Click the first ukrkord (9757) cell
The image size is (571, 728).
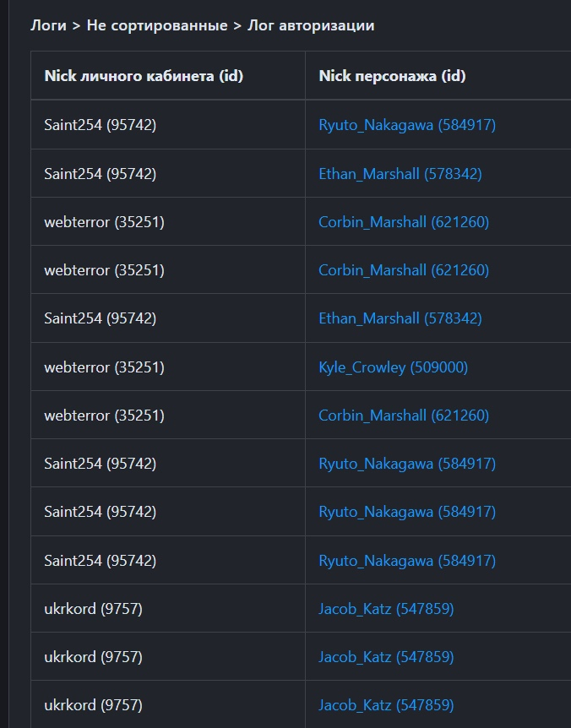coord(93,608)
